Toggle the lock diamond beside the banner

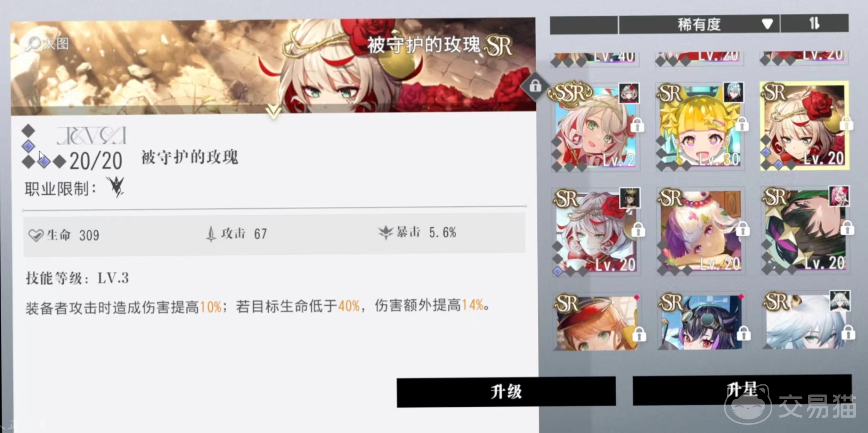[x=535, y=86]
